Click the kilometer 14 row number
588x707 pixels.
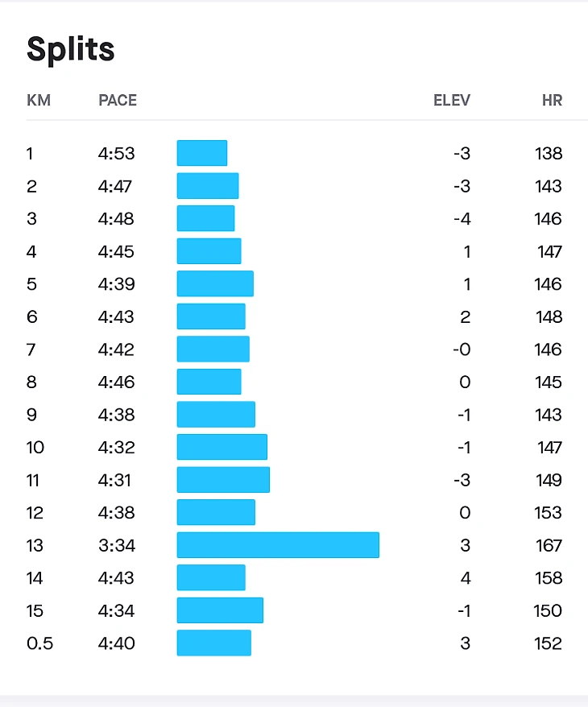coord(35,578)
